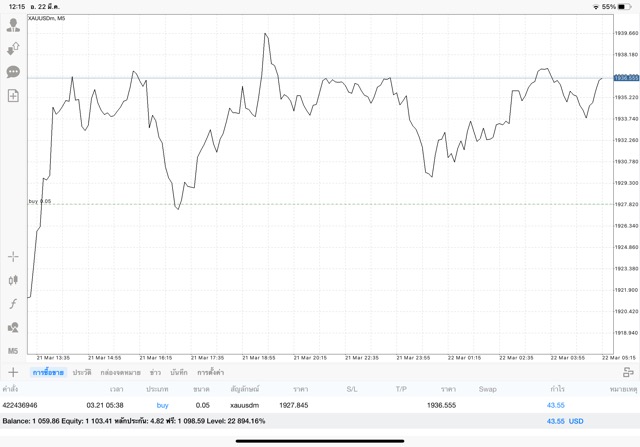
Task: Open the บันทึก journal tab
Action: click(x=179, y=372)
